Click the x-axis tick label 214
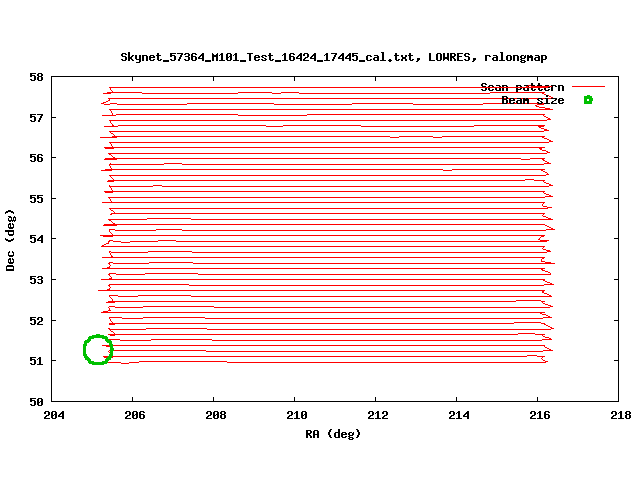This screenshot has height=480, width=640. tap(459, 415)
